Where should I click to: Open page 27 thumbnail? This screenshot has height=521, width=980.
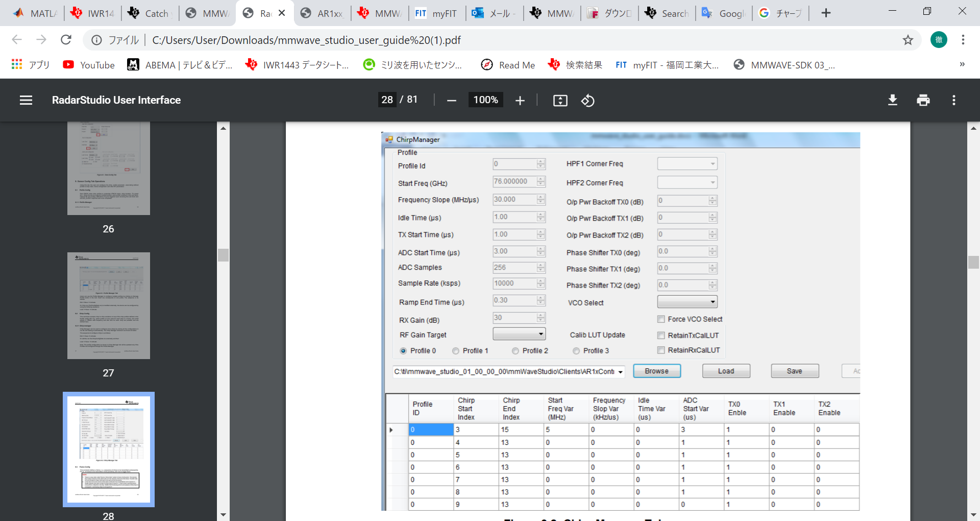[x=109, y=305]
